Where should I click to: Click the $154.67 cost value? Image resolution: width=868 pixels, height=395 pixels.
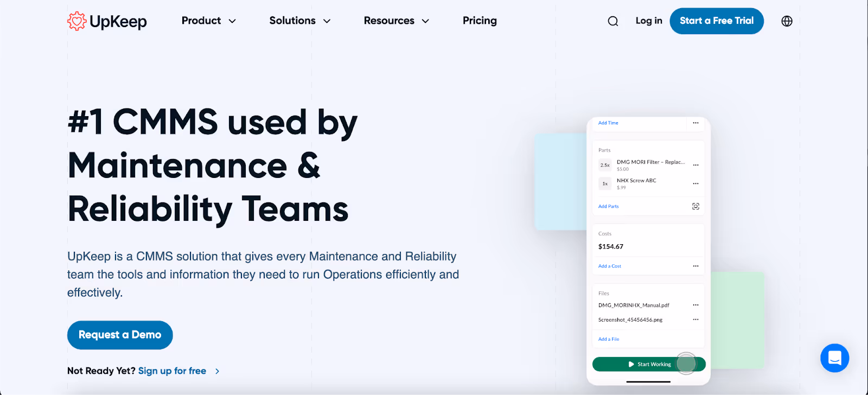click(x=611, y=246)
